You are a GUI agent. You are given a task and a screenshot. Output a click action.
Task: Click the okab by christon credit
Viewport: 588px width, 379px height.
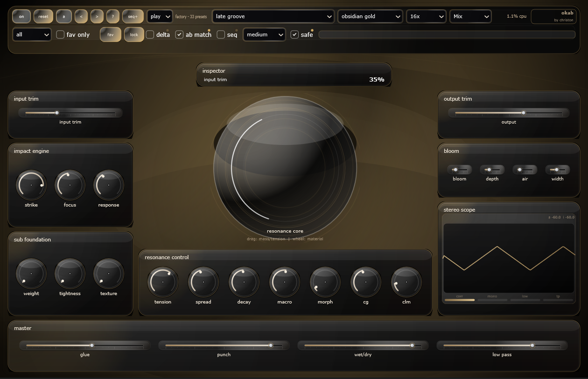553,16
